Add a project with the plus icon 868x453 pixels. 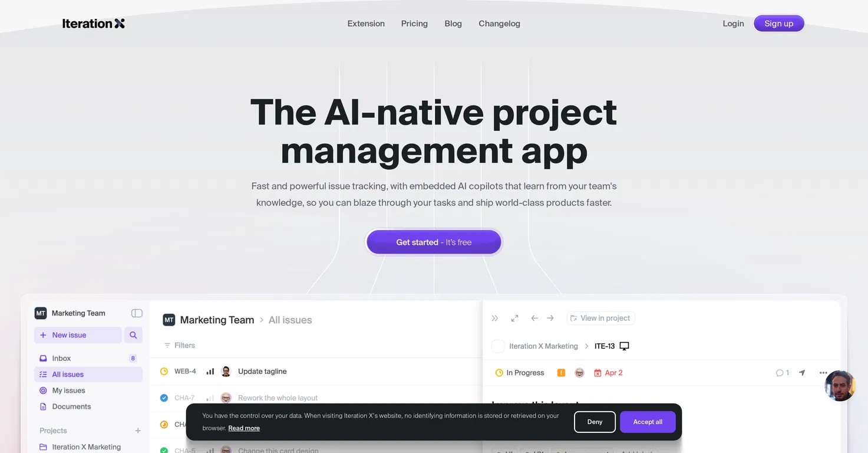coord(138,431)
